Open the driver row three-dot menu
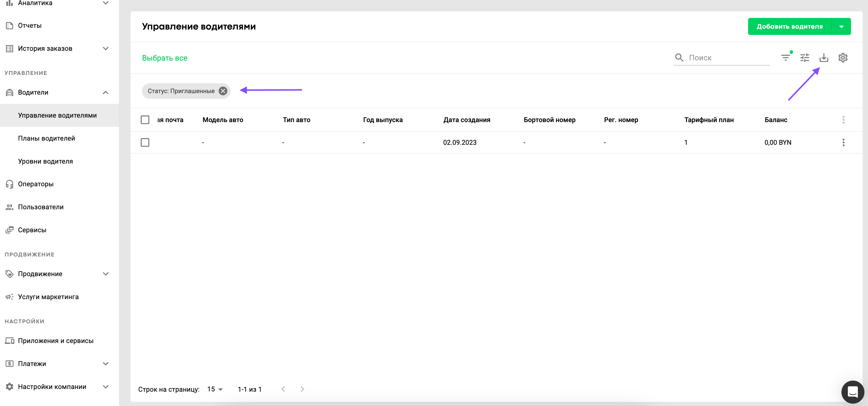 [x=844, y=142]
